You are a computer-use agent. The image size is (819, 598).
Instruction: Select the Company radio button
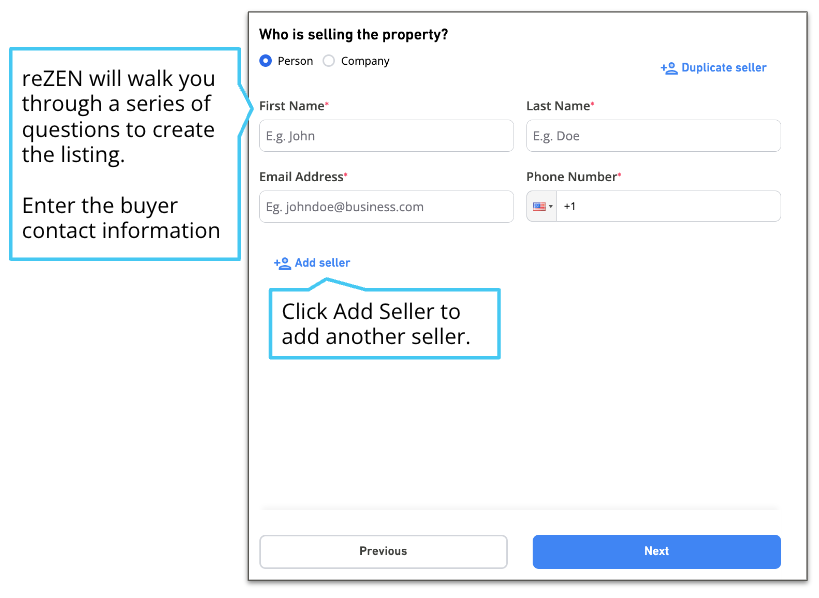pos(329,61)
